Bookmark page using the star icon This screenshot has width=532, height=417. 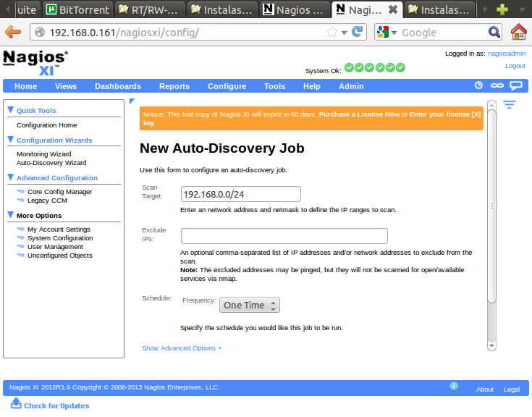pyautogui.click(x=332, y=33)
